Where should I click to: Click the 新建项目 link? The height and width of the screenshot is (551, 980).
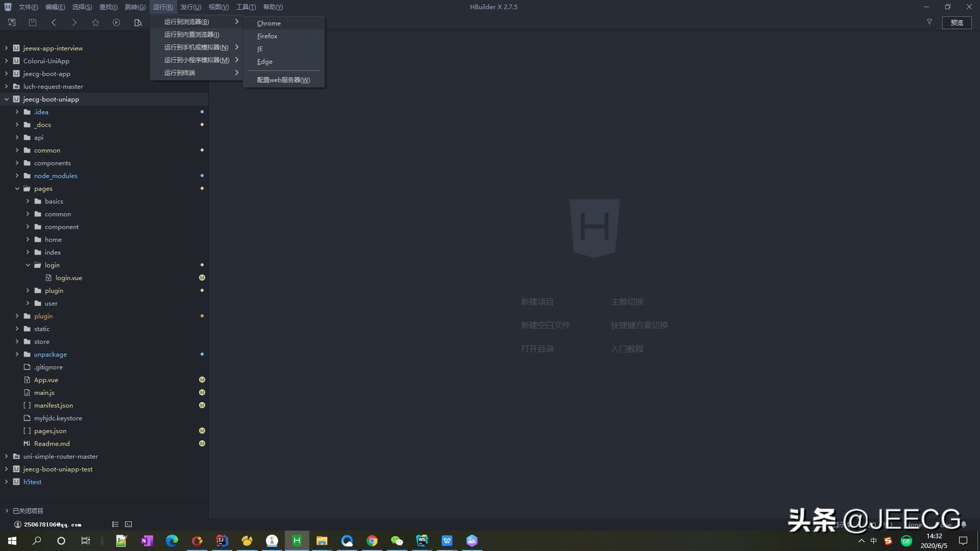click(537, 302)
